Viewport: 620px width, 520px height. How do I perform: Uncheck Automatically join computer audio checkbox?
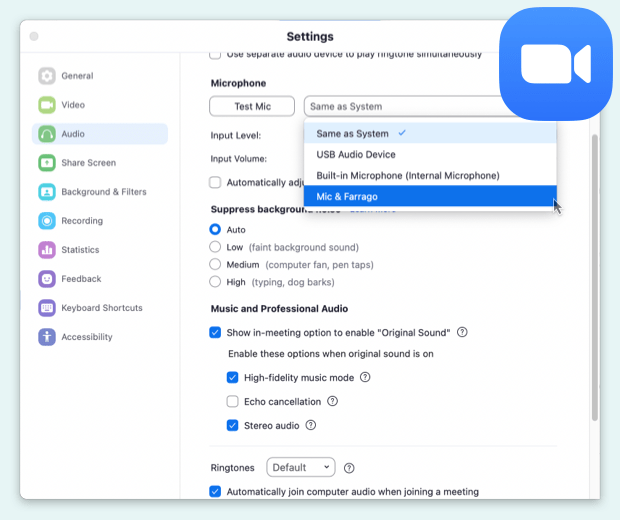click(x=215, y=492)
